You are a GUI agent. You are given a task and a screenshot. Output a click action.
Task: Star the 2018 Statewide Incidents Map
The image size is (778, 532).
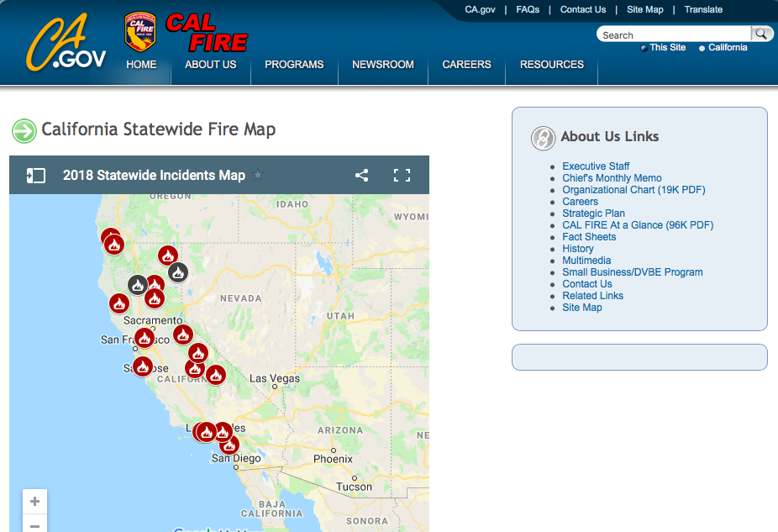(258, 175)
